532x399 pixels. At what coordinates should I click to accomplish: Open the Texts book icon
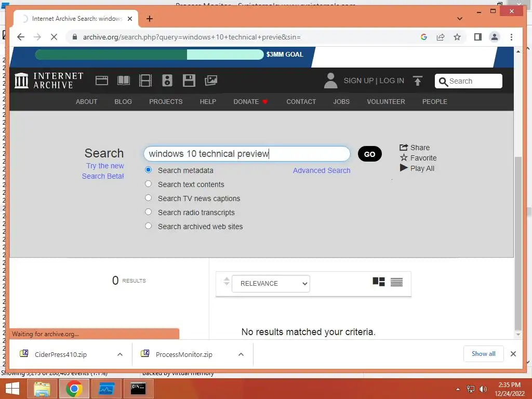point(124,81)
